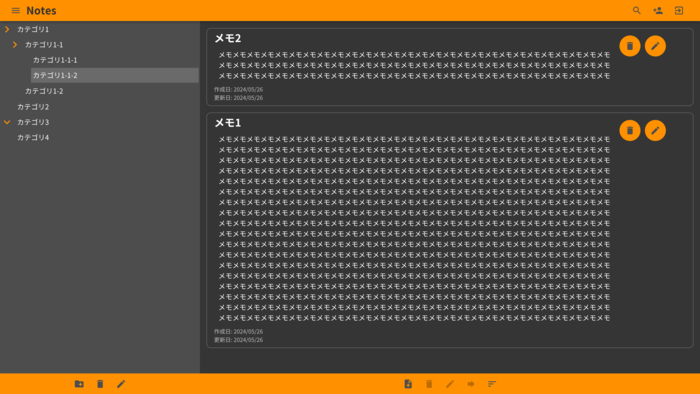Click the メモ2 note title

click(x=228, y=38)
